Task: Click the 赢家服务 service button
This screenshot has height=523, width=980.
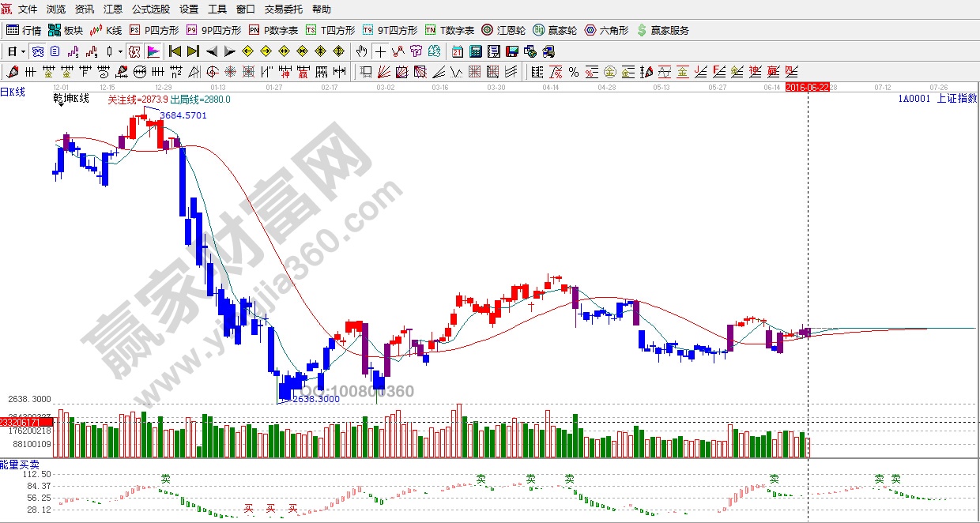Action: click(x=662, y=30)
